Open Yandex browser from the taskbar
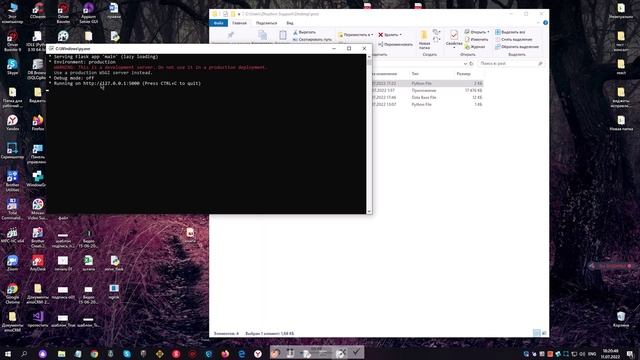Screen dimensions: 640x360 tap(258, 353)
